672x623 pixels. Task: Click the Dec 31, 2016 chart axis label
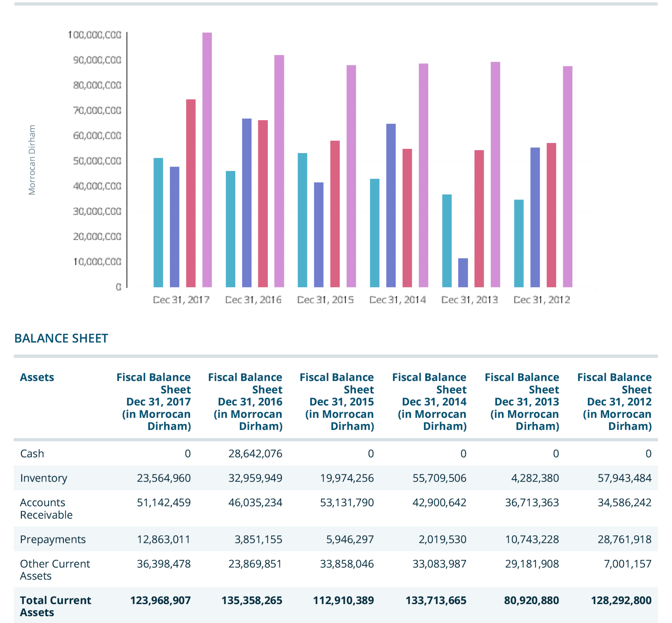coord(253,300)
